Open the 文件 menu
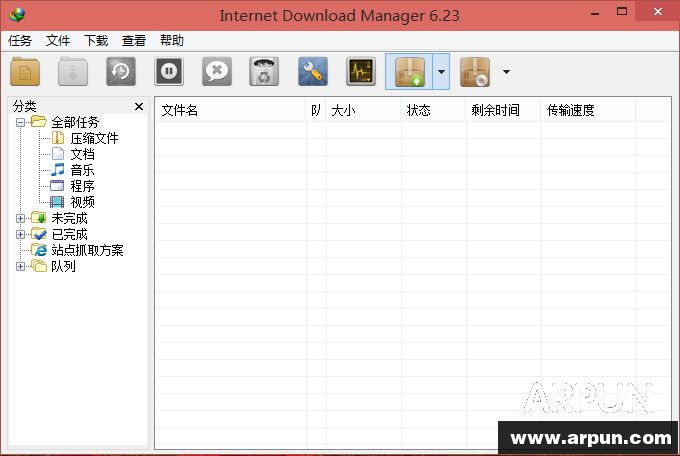The width and height of the screenshot is (680, 456). [58, 41]
